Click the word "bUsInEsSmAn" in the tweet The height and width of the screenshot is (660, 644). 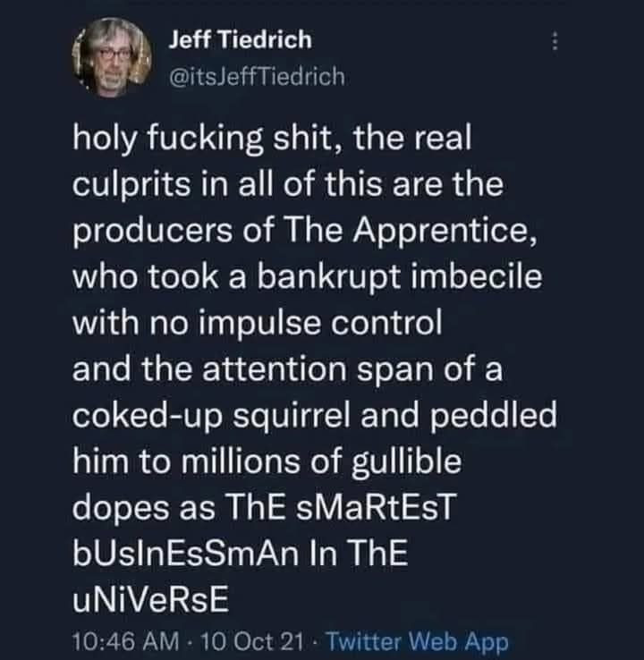click(x=186, y=553)
